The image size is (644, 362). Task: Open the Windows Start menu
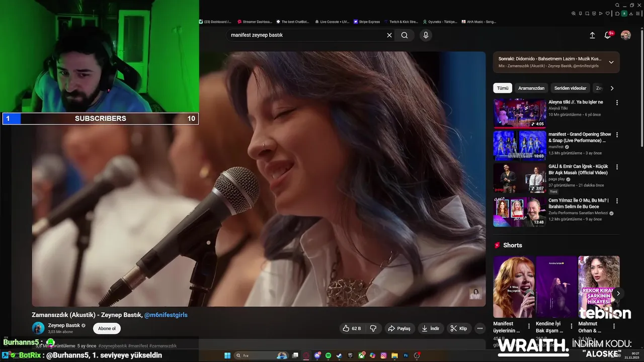[227, 355]
